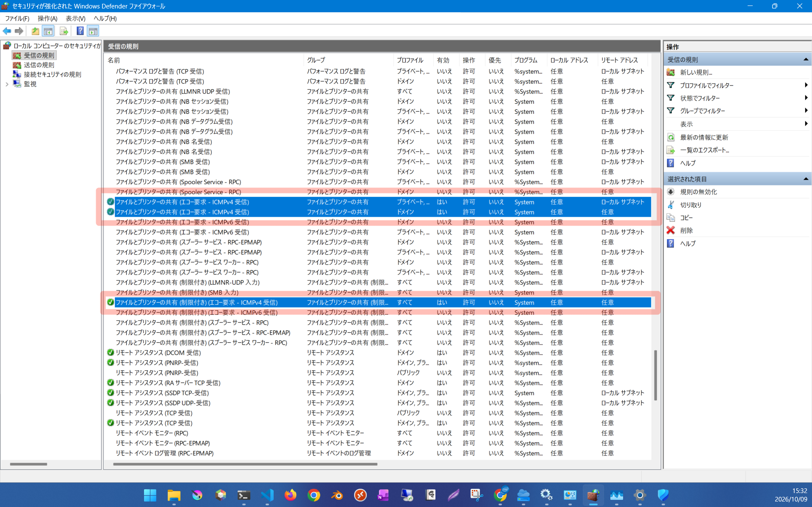Click 切り取り action
The image size is (812, 507).
pyautogui.click(x=690, y=205)
